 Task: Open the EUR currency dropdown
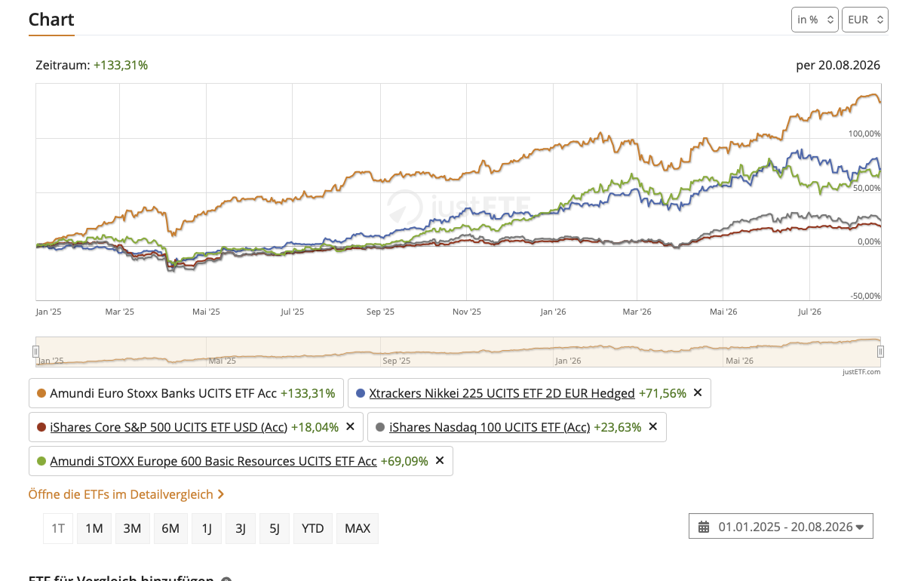coord(865,20)
